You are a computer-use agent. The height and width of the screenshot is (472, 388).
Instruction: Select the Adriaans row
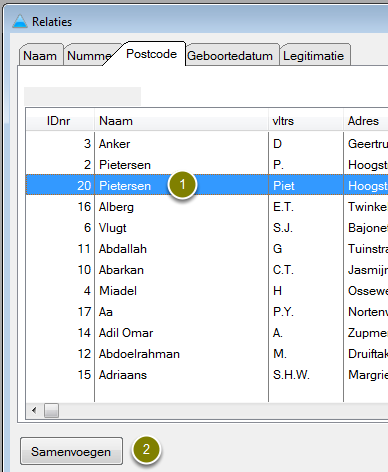(x=207, y=375)
